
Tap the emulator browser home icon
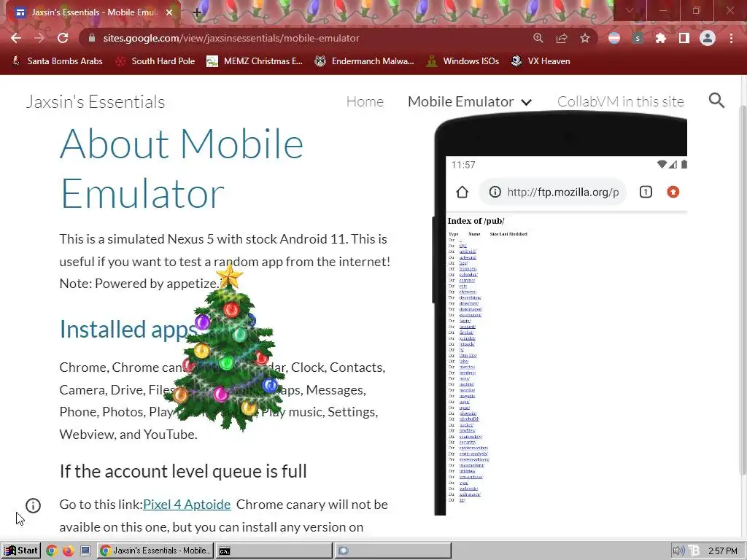click(462, 192)
